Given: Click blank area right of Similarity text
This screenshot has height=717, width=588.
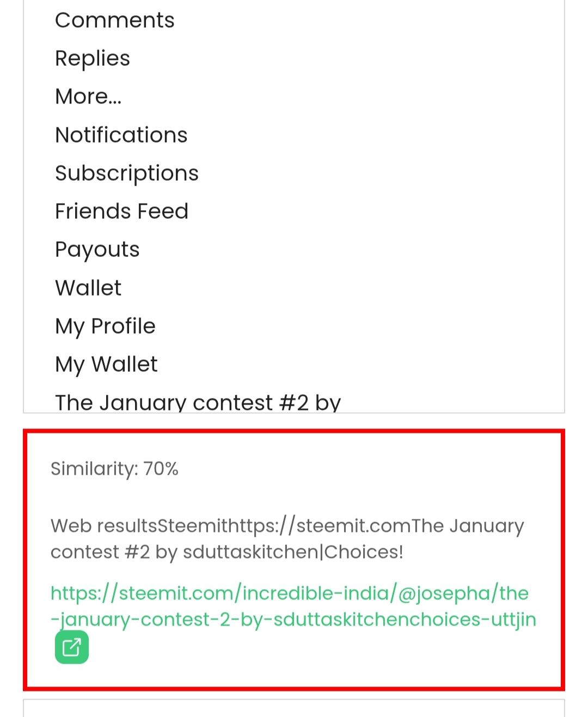Looking at the screenshot, I should (x=370, y=469).
